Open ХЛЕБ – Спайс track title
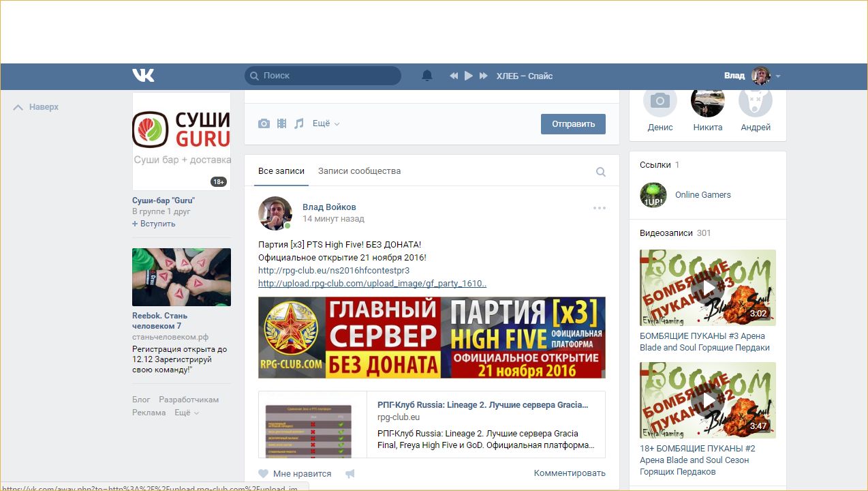This screenshot has height=491, width=868. 525,76
